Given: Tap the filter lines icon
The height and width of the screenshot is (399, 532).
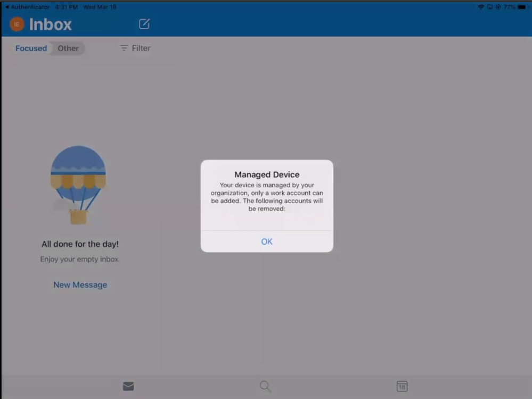Looking at the screenshot, I should [x=124, y=48].
